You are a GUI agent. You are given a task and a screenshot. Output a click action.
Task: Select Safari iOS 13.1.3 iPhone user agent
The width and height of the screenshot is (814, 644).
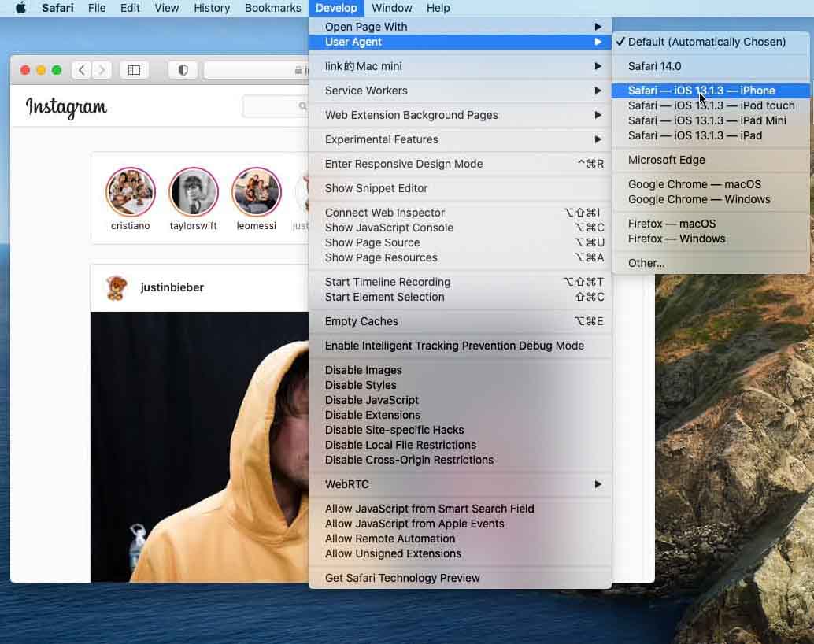point(711,91)
